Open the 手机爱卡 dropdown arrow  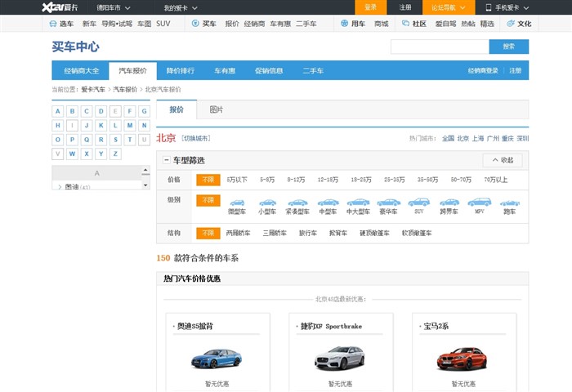[x=526, y=8]
